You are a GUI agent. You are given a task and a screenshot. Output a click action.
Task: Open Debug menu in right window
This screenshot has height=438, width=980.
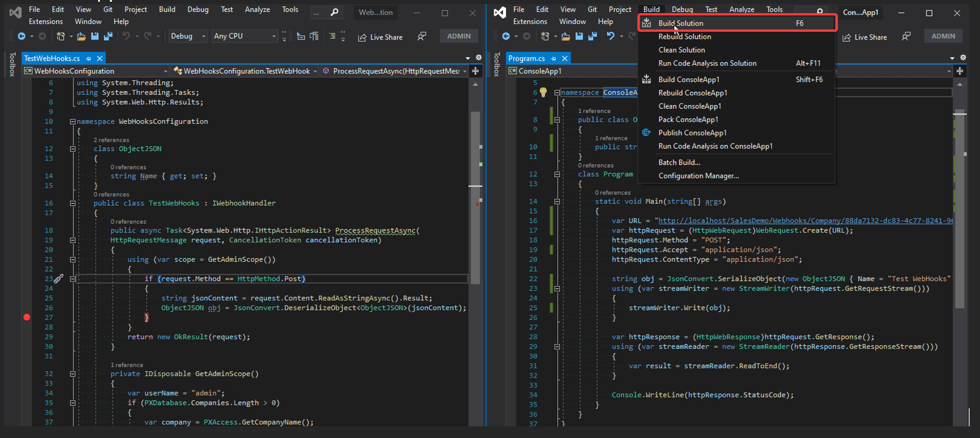point(682,9)
